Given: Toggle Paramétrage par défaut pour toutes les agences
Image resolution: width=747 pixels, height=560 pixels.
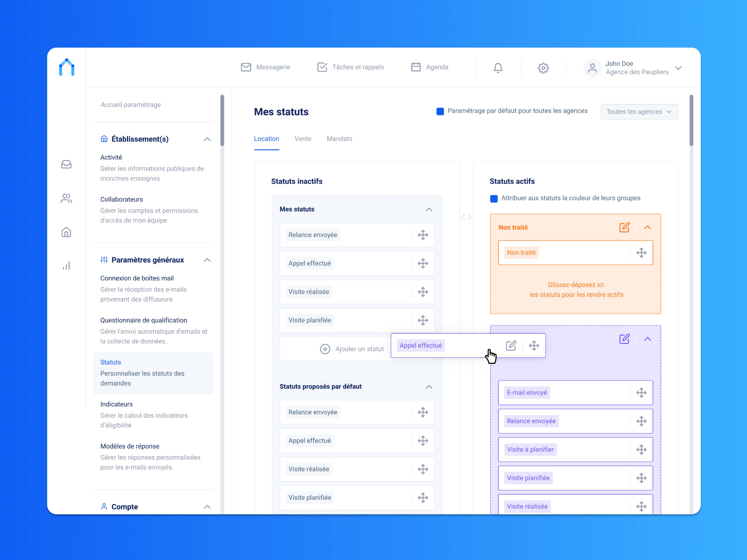Looking at the screenshot, I should pyautogui.click(x=440, y=111).
